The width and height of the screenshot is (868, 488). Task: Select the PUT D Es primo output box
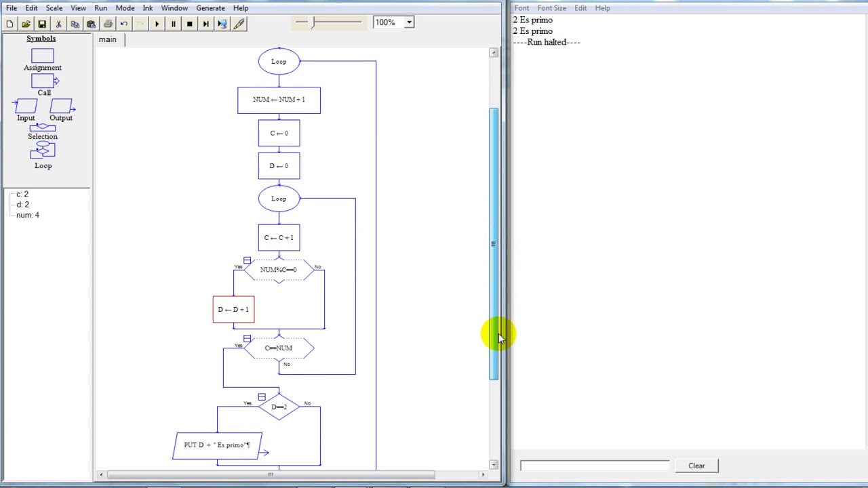click(x=218, y=445)
